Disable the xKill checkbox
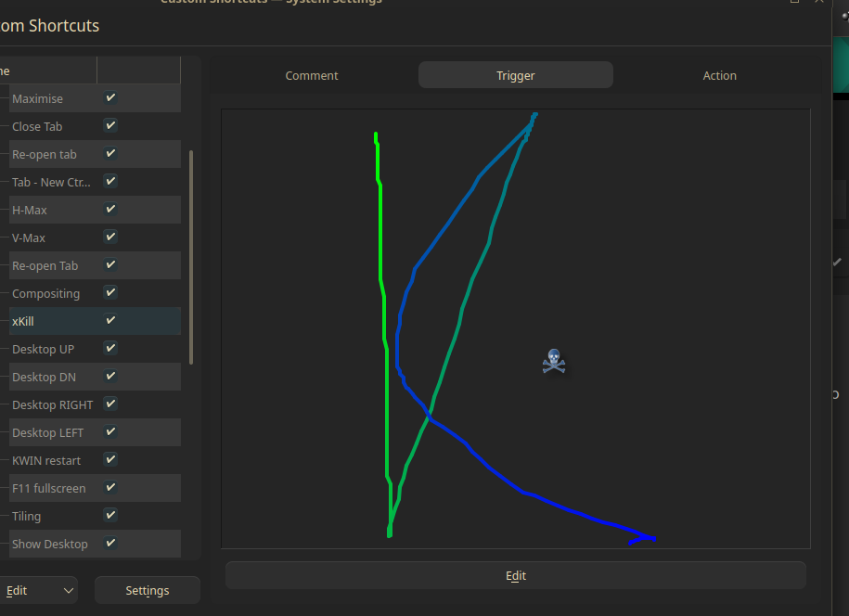Screen dimensions: 849x616 [110, 320]
